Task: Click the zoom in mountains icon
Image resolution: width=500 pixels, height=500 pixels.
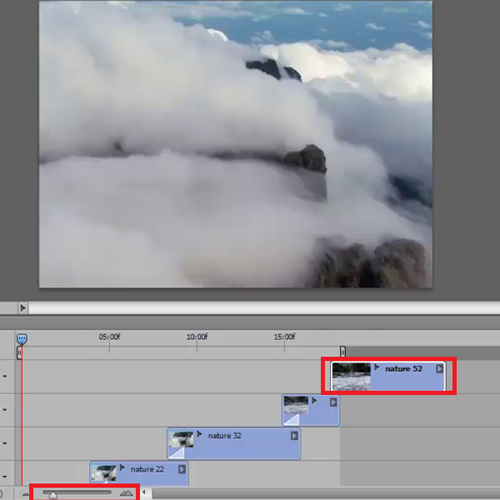Action: pos(126,493)
